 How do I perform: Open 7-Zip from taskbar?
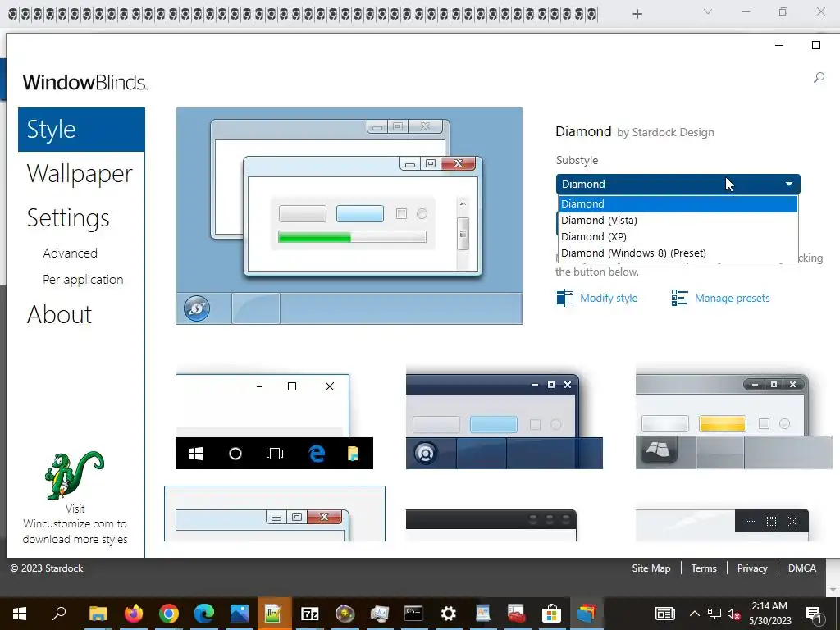[x=309, y=614]
